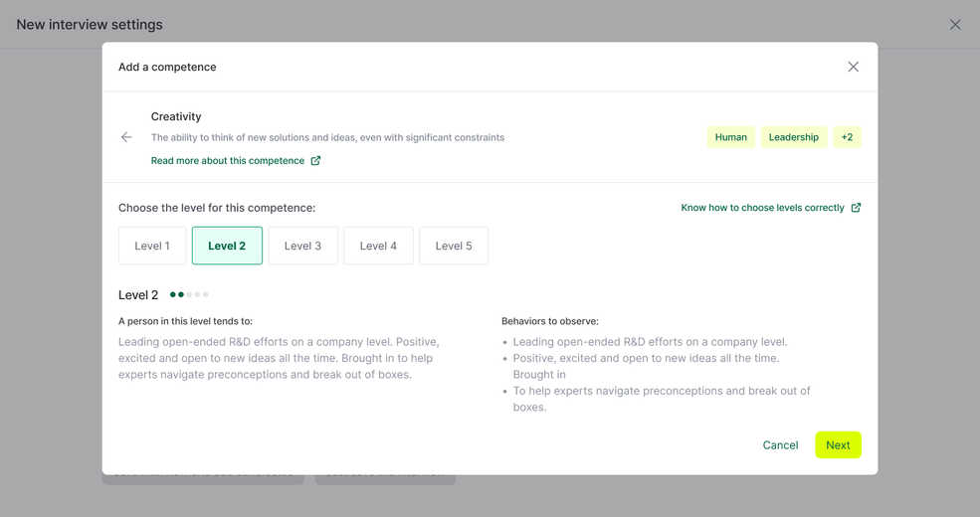Select the highlighted Level 2 option
This screenshot has width=980, height=517.
227,246
